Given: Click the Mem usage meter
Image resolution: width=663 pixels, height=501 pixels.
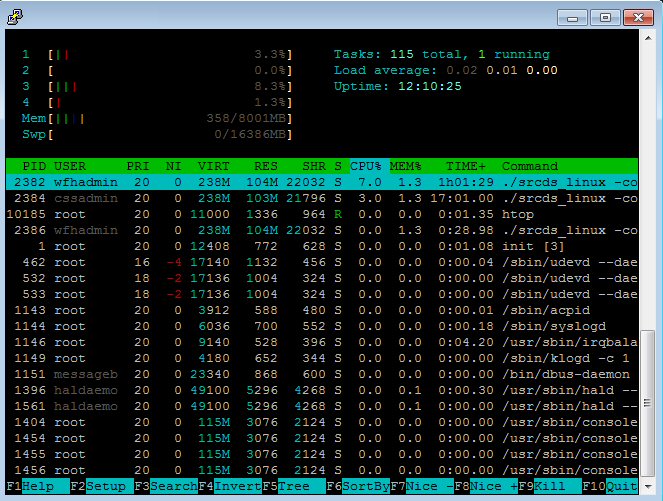Looking at the screenshot, I should point(157,118).
